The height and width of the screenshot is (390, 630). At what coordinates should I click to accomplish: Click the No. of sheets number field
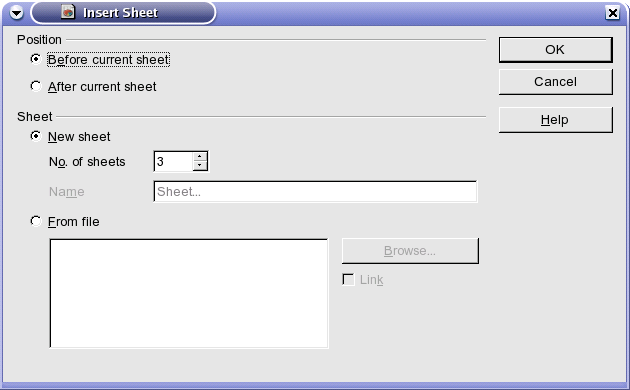point(173,161)
